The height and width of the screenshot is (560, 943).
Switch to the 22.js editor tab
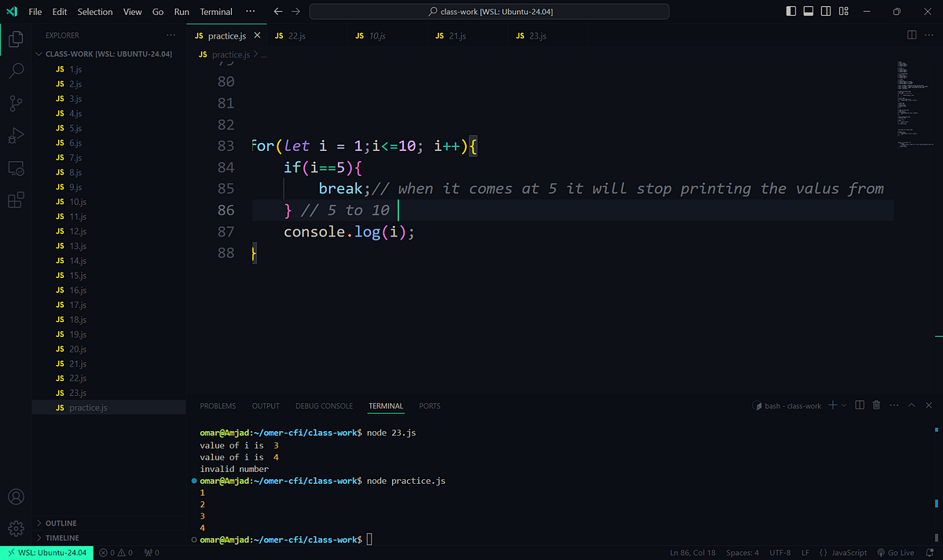point(306,35)
